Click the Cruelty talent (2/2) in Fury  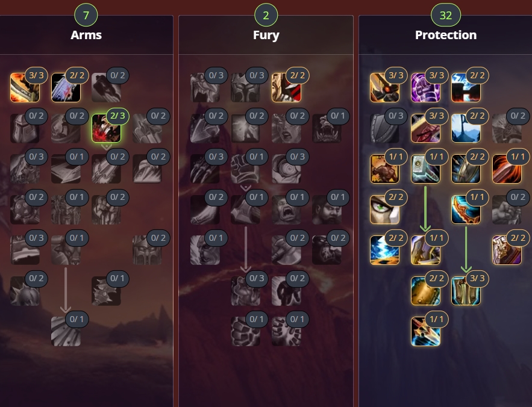coord(286,87)
